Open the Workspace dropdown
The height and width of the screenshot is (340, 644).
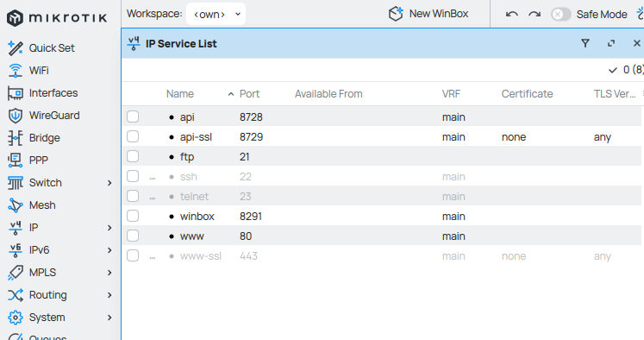(216, 14)
